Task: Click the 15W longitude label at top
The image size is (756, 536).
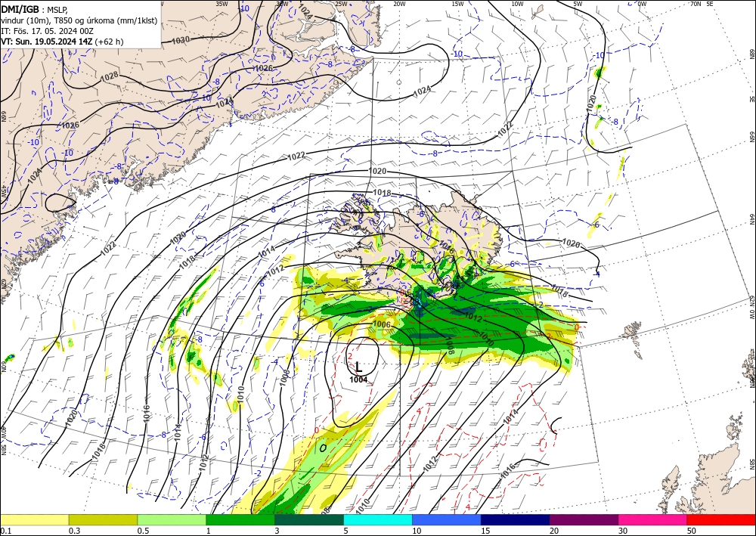Action: pyautogui.click(x=458, y=4)
